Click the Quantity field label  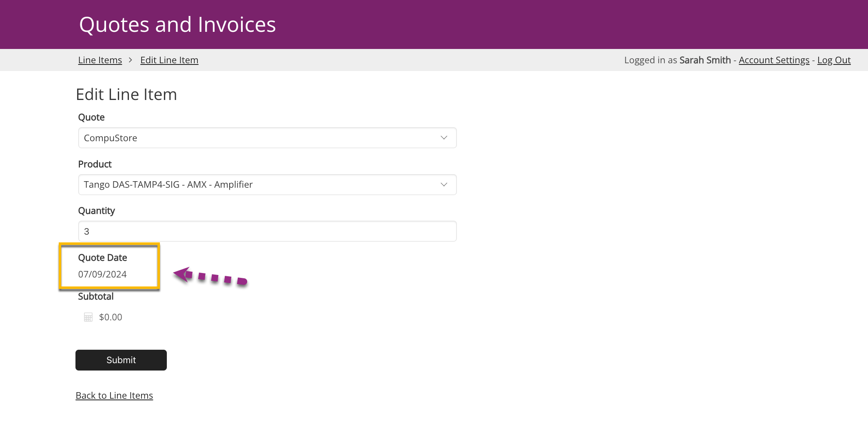pyautogui.click(x=96, y=211)
